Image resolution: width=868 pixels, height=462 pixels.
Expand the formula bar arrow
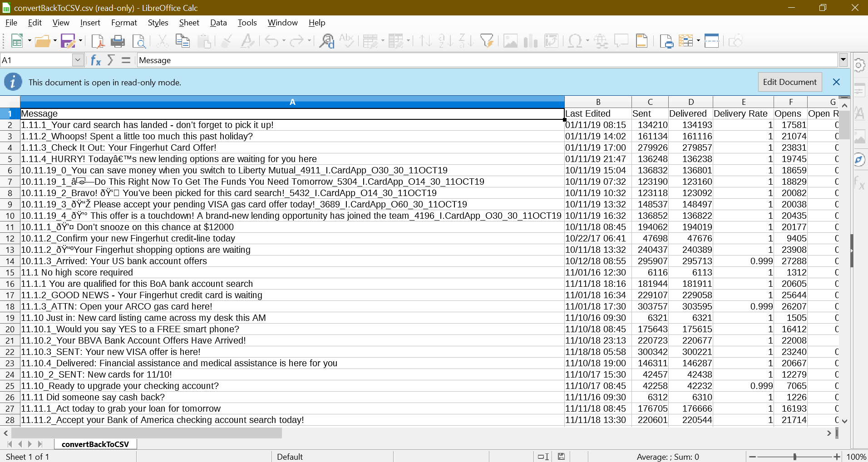pyautogui.click(x=843, y=60)
